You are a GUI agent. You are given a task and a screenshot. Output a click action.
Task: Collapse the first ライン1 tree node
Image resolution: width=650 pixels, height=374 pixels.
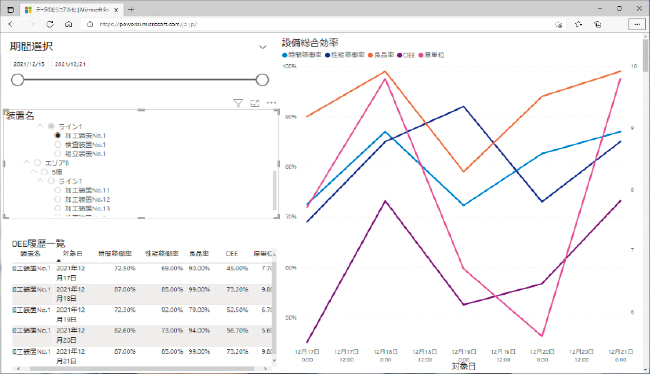[x=40, y=126]
